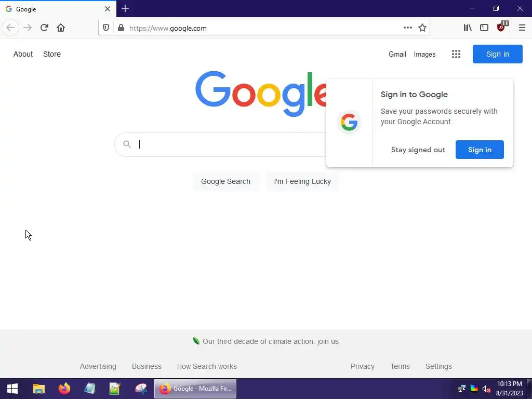This screenshot has height=399, width=532.
Task: Open the taskbar clock and date
Action: 509,389
